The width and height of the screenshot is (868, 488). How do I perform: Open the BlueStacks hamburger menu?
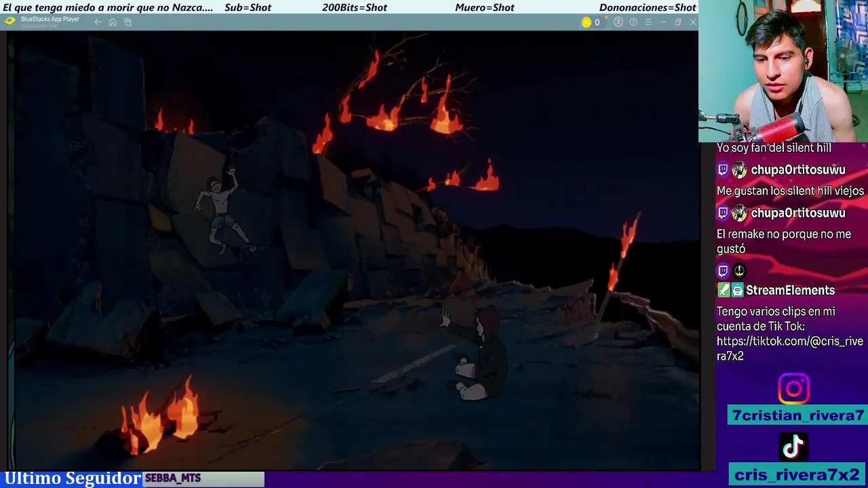pos(648,22)
